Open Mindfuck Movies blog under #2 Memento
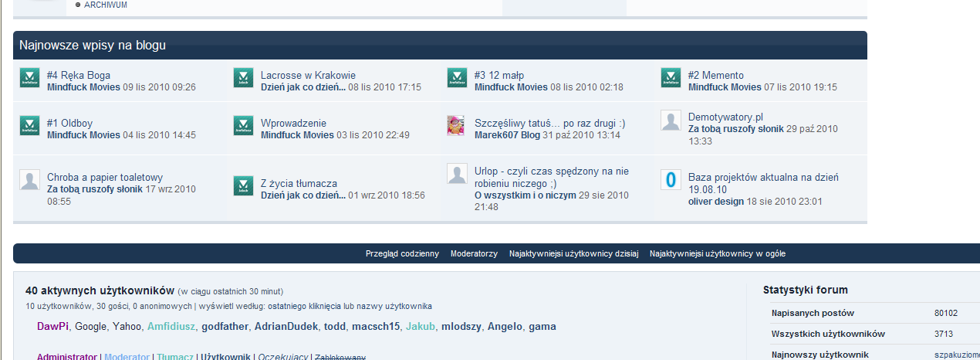The image size is (980, 360). (x=725, y=87)
